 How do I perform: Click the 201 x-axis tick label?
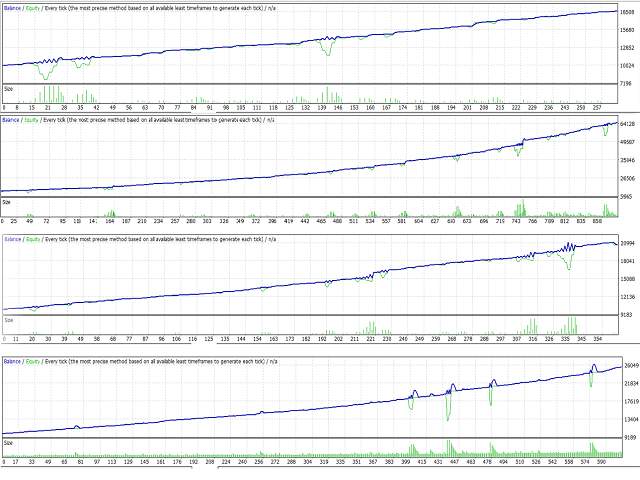point(467,108)
